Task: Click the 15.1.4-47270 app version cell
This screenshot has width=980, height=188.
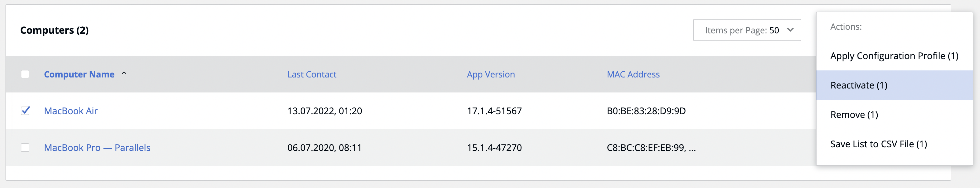Action: pyautogui.click(x=494, y=148)
